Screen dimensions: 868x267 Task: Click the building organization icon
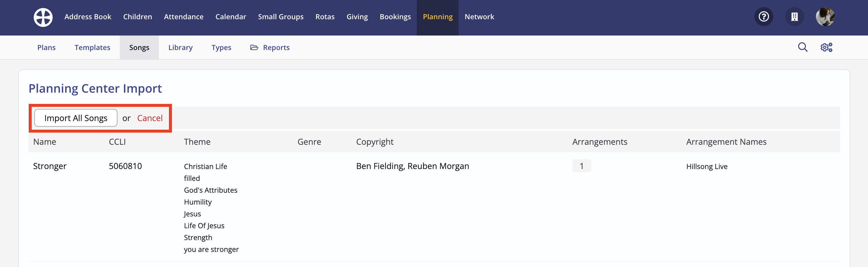794,17
